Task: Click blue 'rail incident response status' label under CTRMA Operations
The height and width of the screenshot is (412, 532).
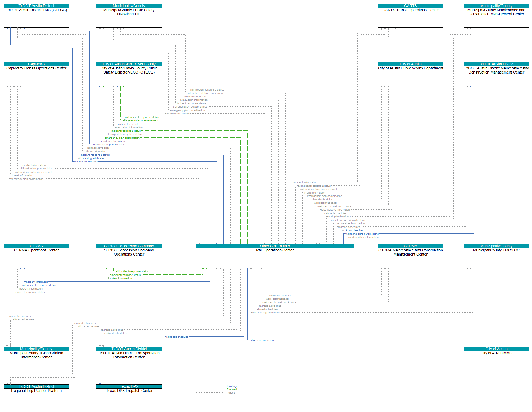Action: pos(39,285)
